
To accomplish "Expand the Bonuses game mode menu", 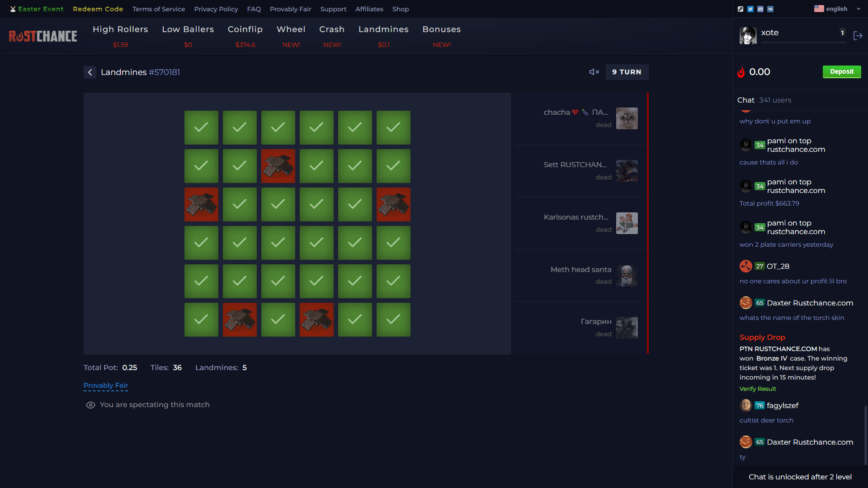I will tap(441, 28).
